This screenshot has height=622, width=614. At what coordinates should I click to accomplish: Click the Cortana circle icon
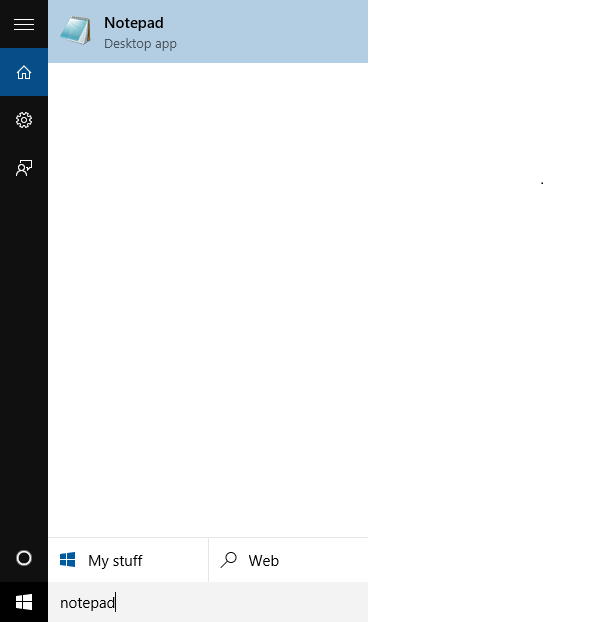(24, 558)
